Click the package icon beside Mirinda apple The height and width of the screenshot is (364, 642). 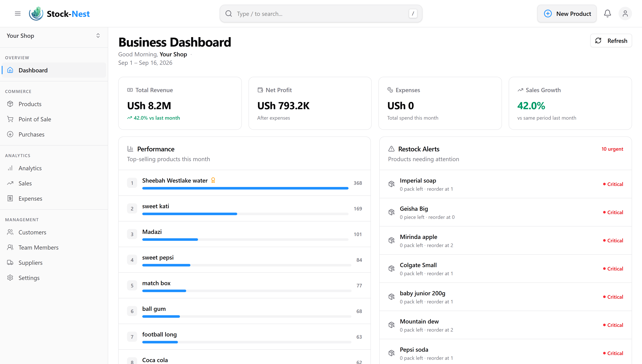point(391,240)
